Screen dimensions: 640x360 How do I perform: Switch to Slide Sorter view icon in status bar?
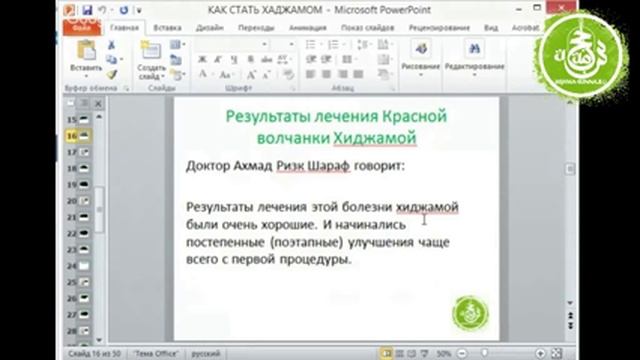point(400,353)
